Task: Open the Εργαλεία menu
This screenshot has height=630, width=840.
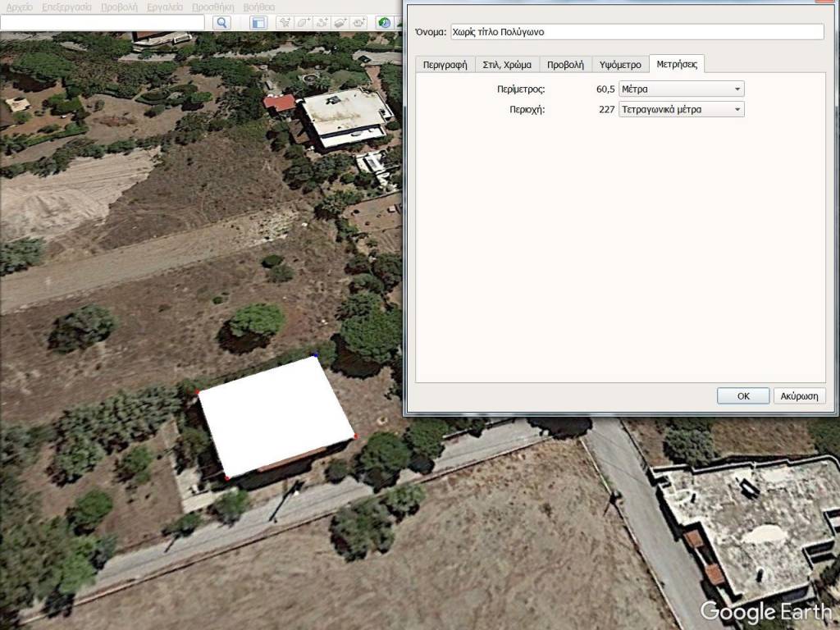Action: (165, 7)
